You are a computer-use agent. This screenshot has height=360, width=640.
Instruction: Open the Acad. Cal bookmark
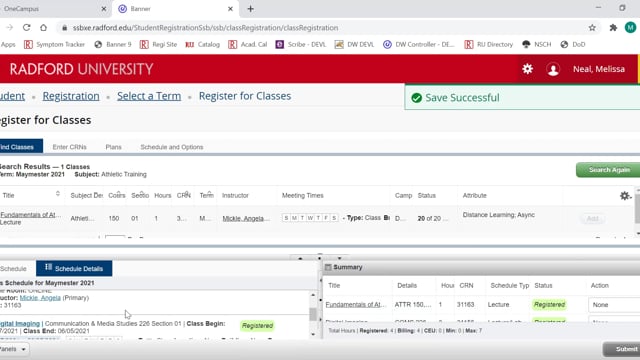pyautogui.click(x=248, y=44)
